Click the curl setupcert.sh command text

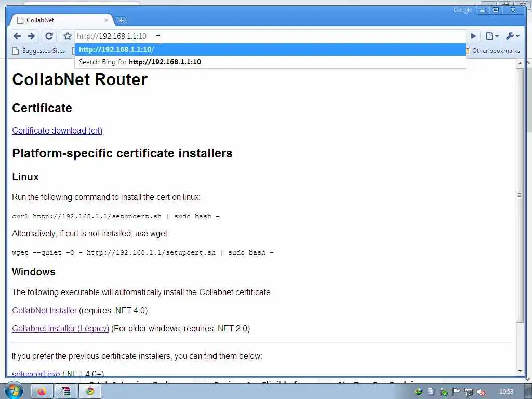(116, 216)
